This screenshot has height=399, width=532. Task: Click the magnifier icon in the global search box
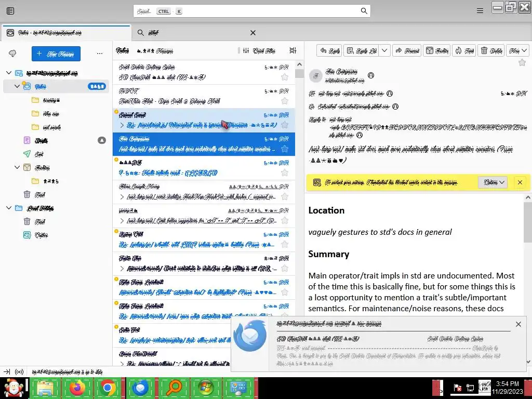click(x=364, y=11)
